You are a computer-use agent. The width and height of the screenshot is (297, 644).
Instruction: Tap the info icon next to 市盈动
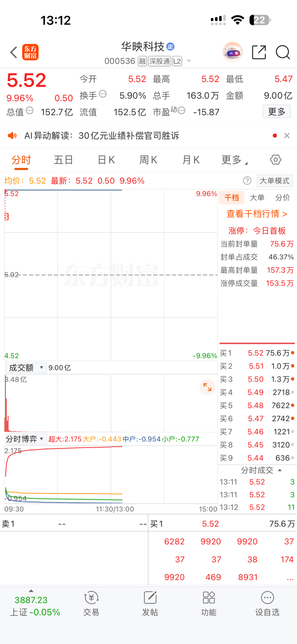click(181, 111)
